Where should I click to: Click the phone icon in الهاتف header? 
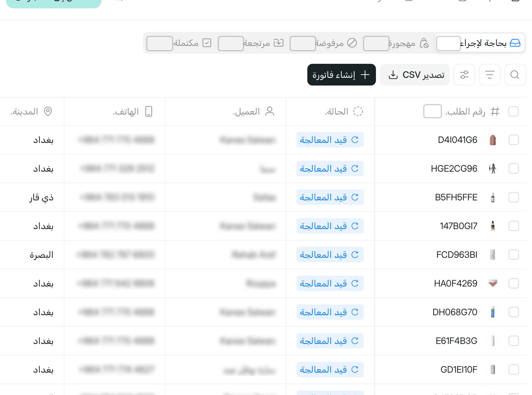click(x=149, y=111)
